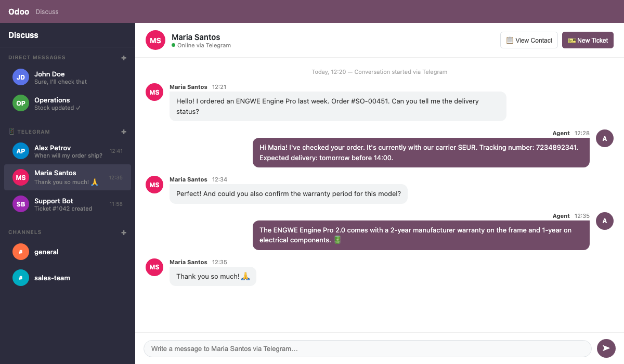Screen dimensions: 624x364
Task: Add a new direct message with the plus icon
Action: pyautogui.click(x=124, y=58)
